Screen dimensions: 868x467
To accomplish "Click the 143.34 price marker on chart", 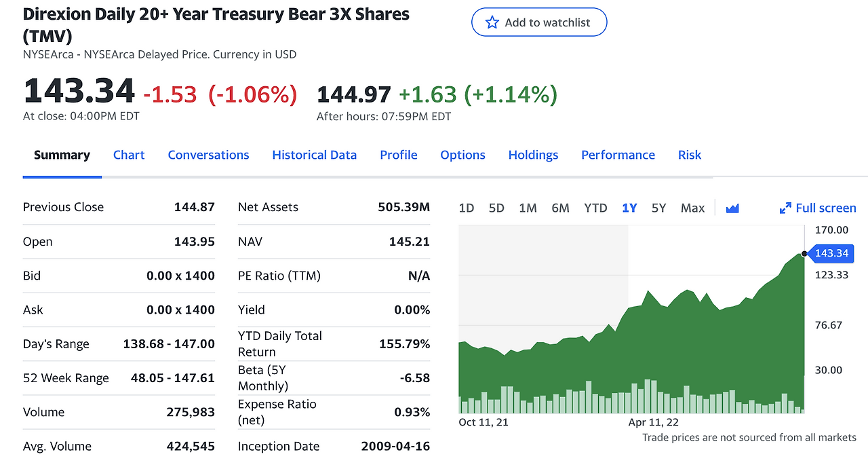I will click(x=831, y=253).
